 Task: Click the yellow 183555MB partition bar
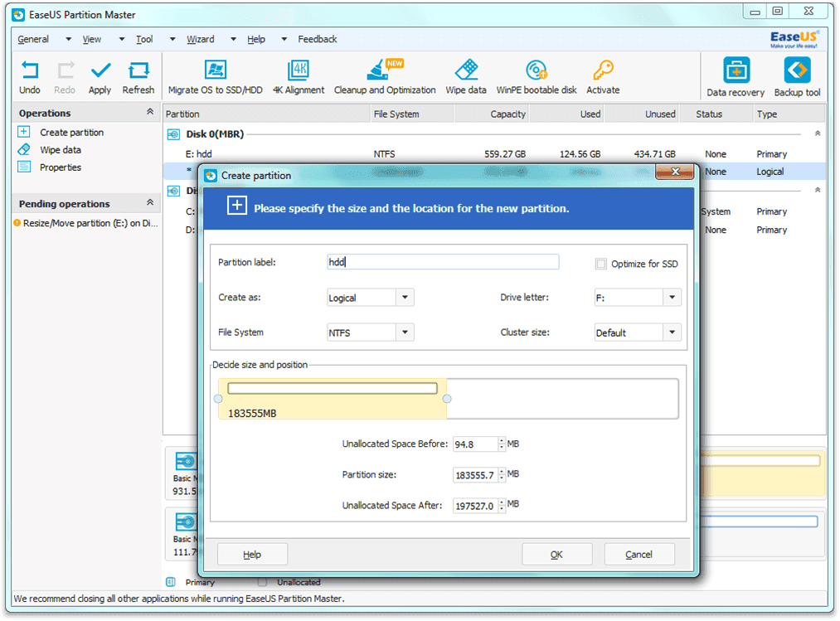tap(333, 399)
